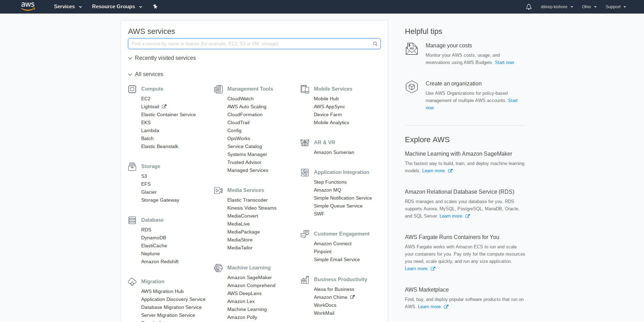
Task: Click external link icon after Marketplace Learn more
Action: [x=446, y=307]
